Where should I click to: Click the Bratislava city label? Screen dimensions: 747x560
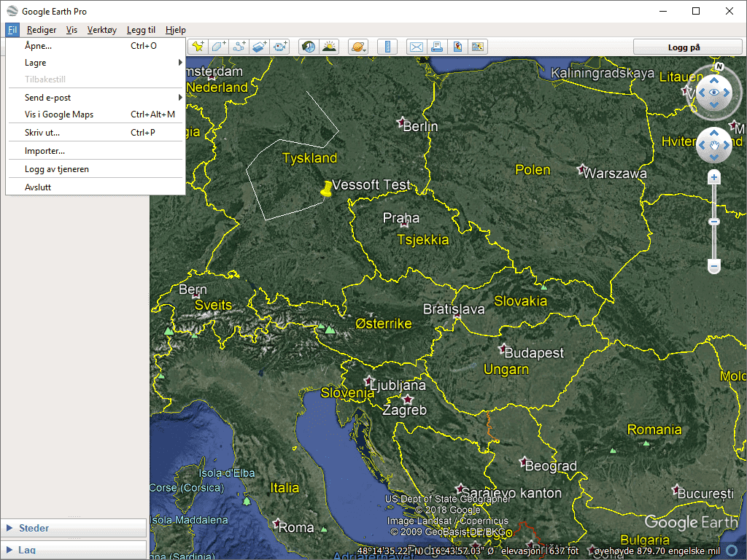[454, 309]
